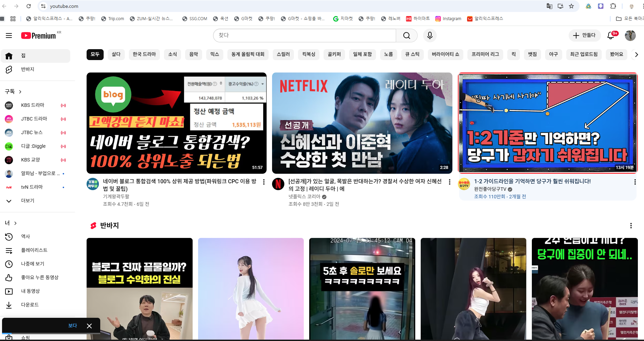Open KBS 드라마 subscription channel
The width and height of the screenshot is (644, 341).
pos(35,105)
